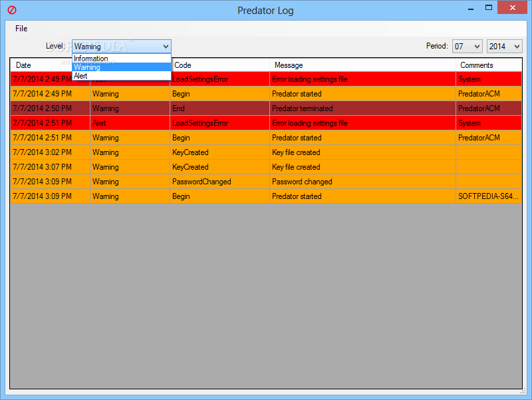This screenshot has height=400, width=532.
Task: Click the SOFTPEDIA-S64... comments cell
Action: 489,196
